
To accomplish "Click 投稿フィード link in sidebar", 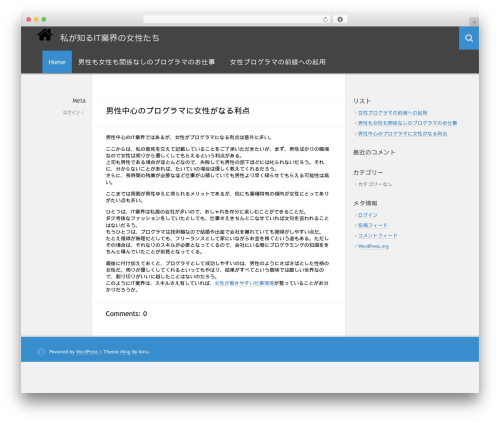I will point(372,225).
